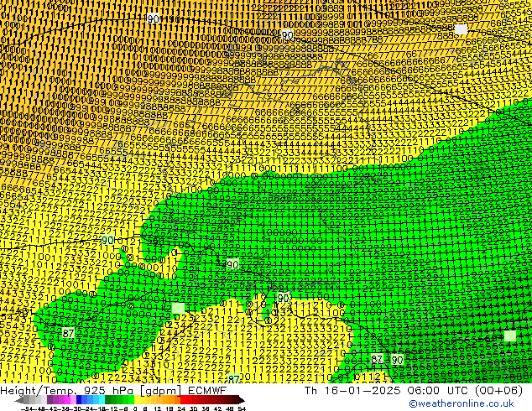Click the legend scale label "54"

(242, 409)
